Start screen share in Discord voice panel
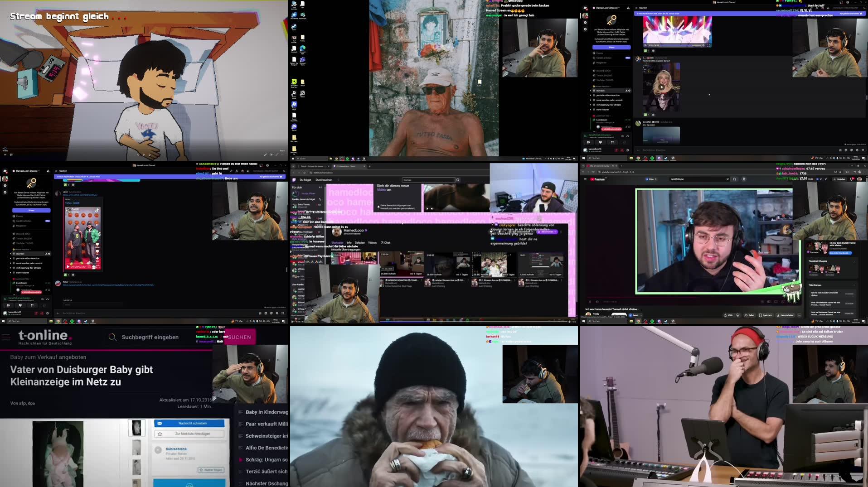The height and width of the screenshot is (487, 868). [x=20, y=305]
